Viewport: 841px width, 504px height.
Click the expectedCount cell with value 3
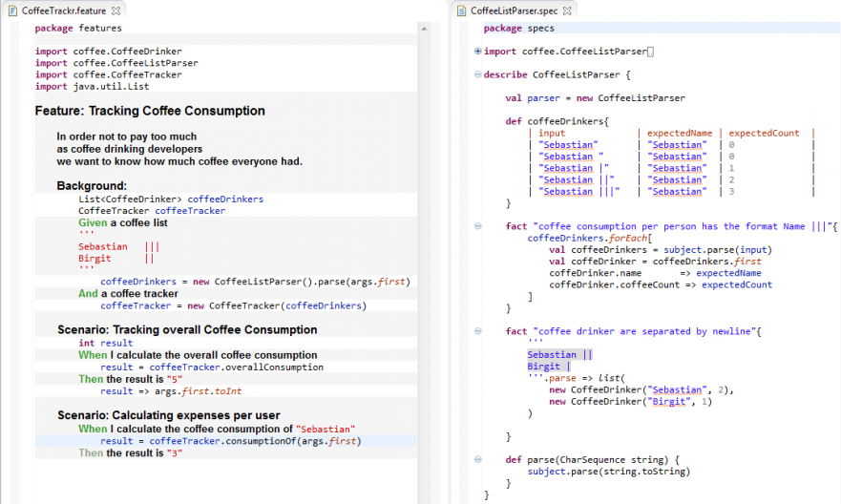(731, 192)
